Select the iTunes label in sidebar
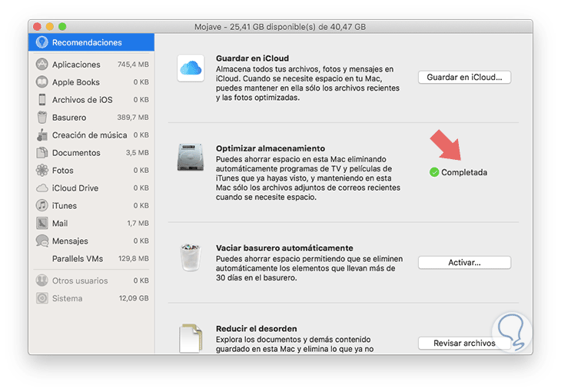The height and width of the screenshot is (392, 561). pos(65,206)
